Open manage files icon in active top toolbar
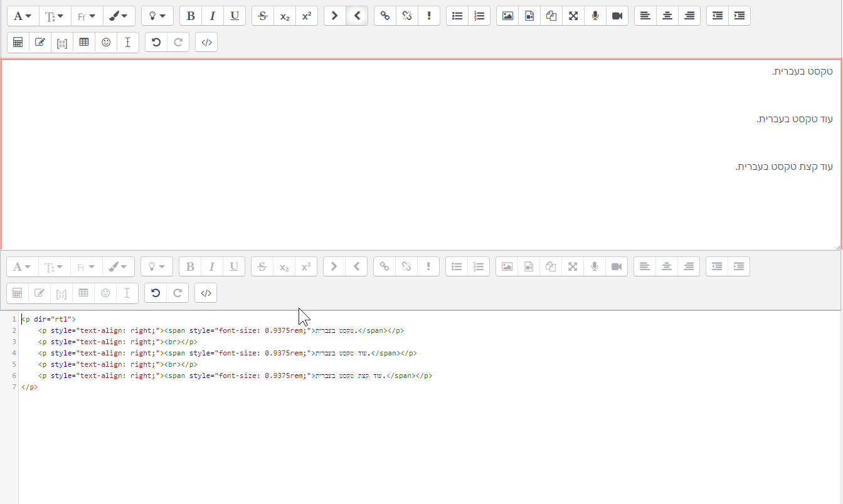Image resolution: width=843 pixels, height=504 pixels. coord(551,16)
